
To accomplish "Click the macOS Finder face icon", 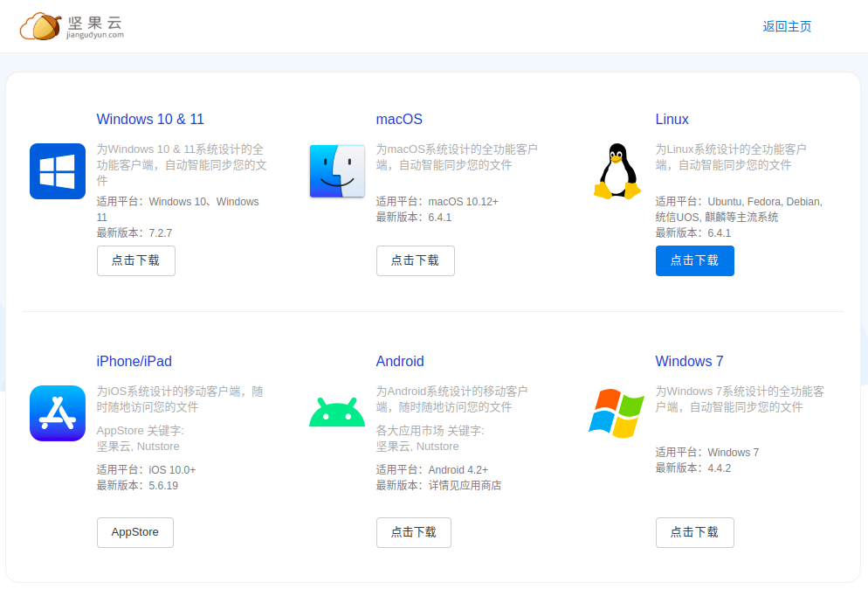I will [x=337, y=171].
